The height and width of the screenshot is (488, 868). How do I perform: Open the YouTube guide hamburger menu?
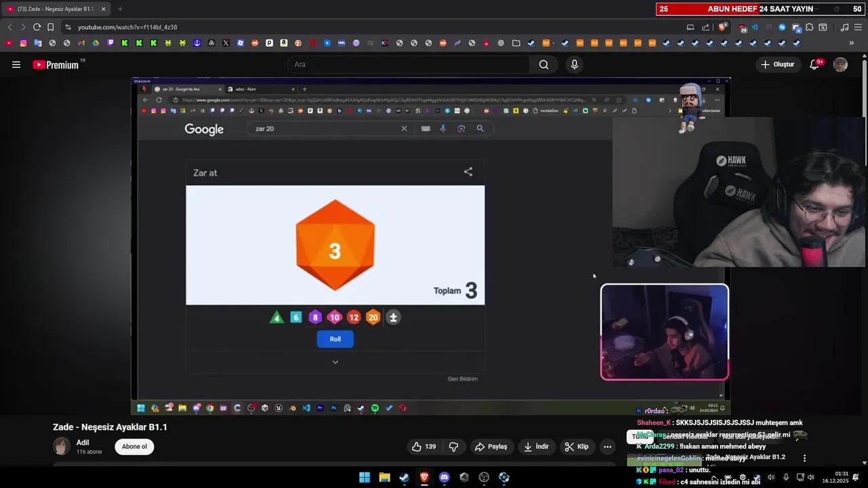[x=16, y=64]
